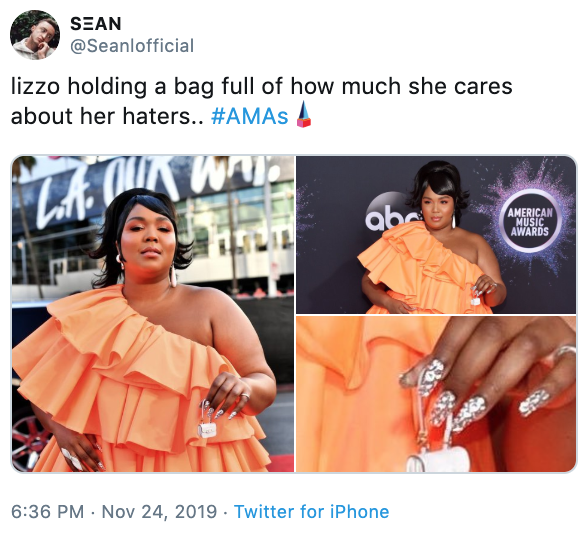Open the bottom-right nails close-up photo
Viewport: 586px width, 534px height.
pyautogui.click(x=436, y=394)
